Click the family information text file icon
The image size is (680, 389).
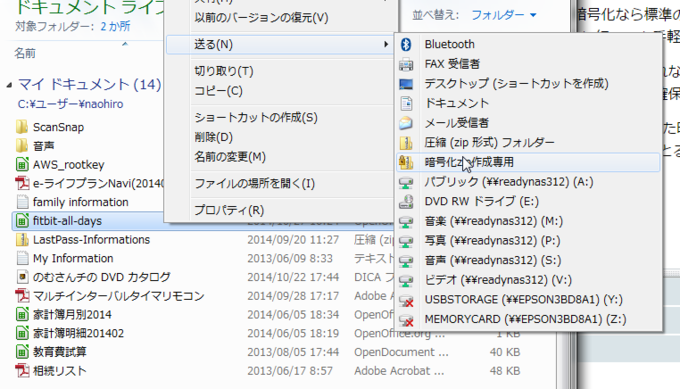tap(22, 202)
